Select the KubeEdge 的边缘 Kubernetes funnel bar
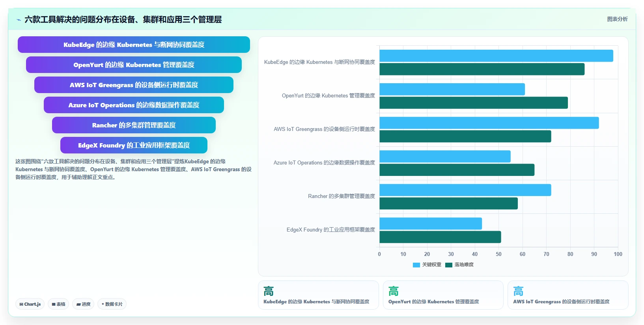Viewport: 644px width, 325px height. pyautogui.click(x=134, y=45)
